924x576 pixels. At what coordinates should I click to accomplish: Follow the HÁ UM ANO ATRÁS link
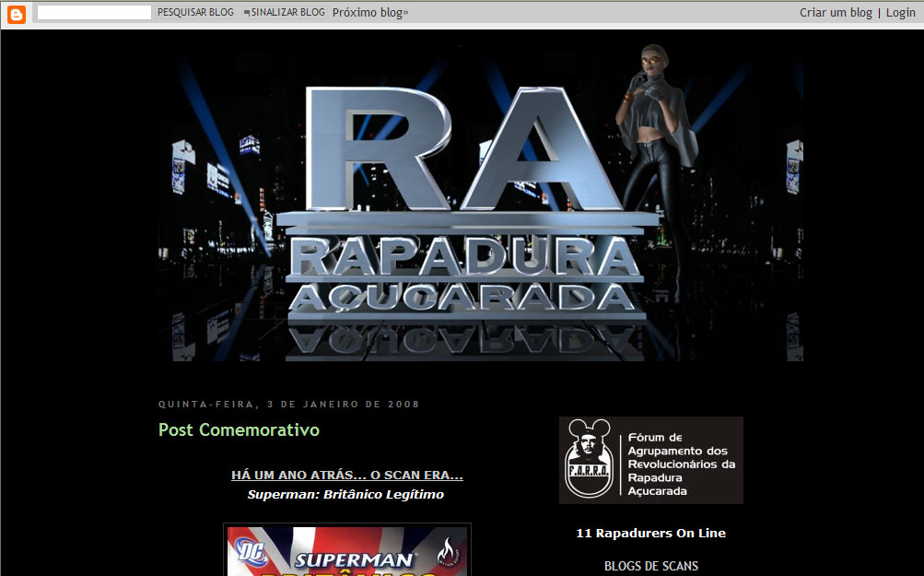(346, 476)
